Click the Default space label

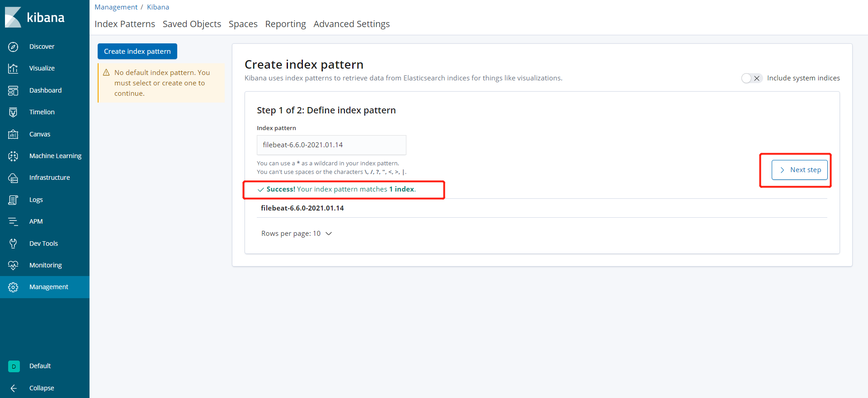(40, 366)
